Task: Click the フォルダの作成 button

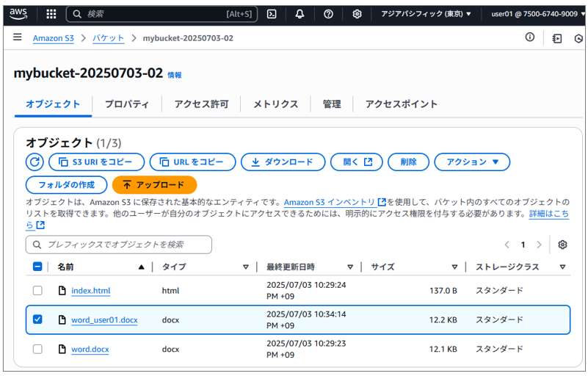Action: (x=66, y=185)
